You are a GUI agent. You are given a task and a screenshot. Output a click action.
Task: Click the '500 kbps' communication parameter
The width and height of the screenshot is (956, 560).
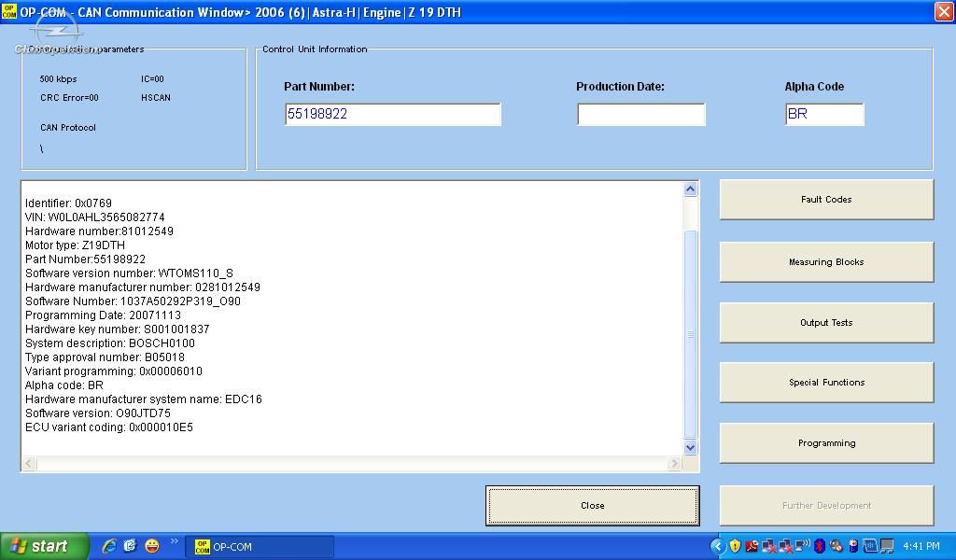[x=59, y=79]
